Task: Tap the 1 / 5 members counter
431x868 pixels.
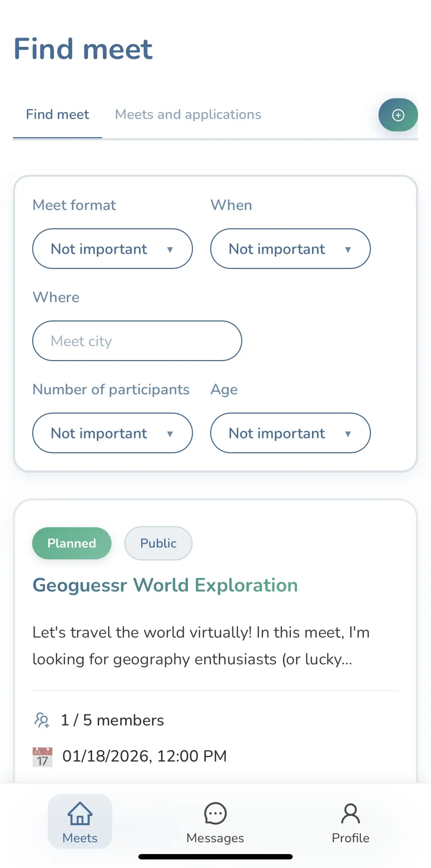Action: [112, 720]
